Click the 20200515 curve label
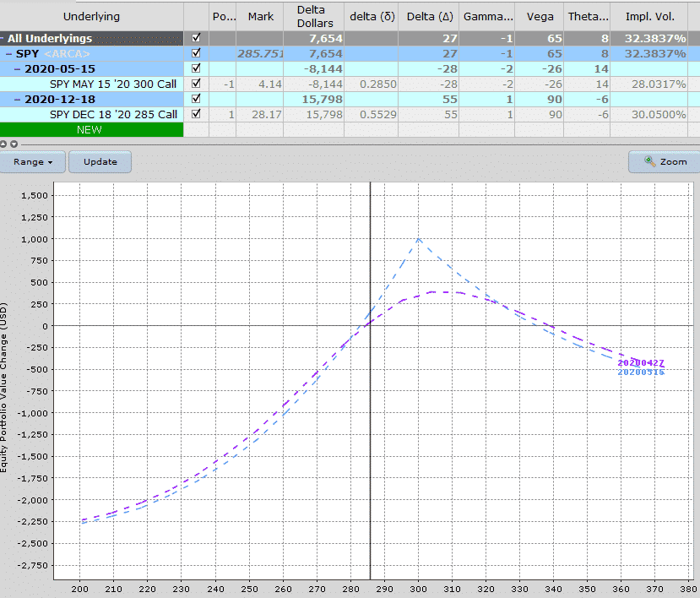This screenshot has height=598, width=700. 641,372
